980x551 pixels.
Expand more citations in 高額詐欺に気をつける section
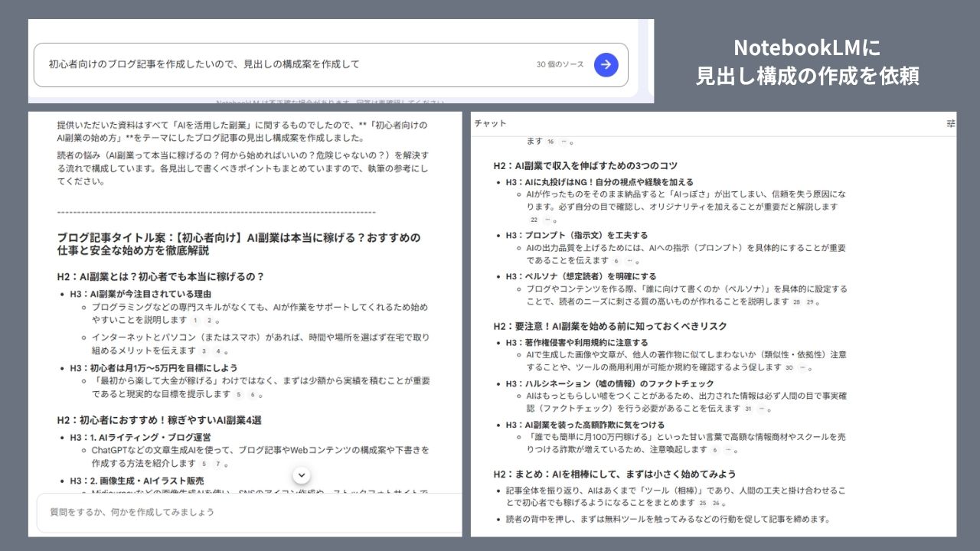point(728,450)
